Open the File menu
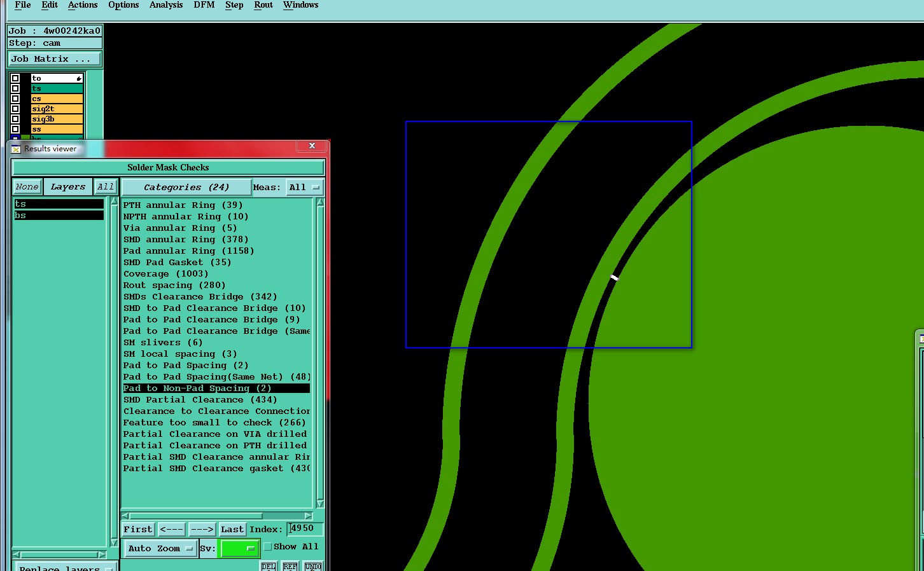 [22, 5]
